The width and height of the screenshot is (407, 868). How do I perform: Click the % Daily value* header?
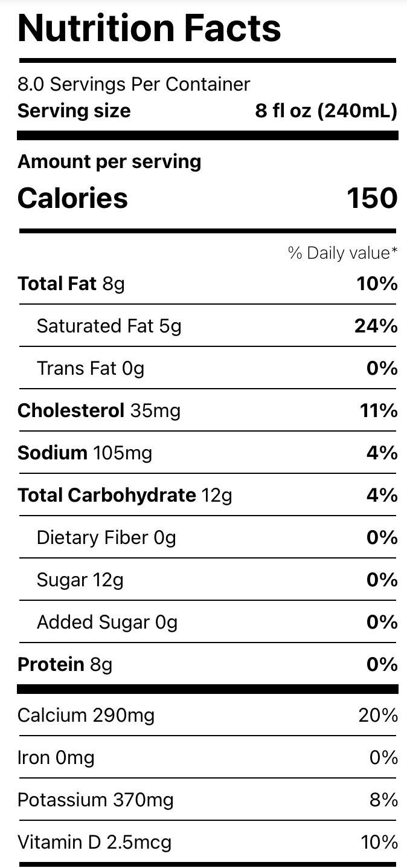pyautogui.click(x=342, y=253)
